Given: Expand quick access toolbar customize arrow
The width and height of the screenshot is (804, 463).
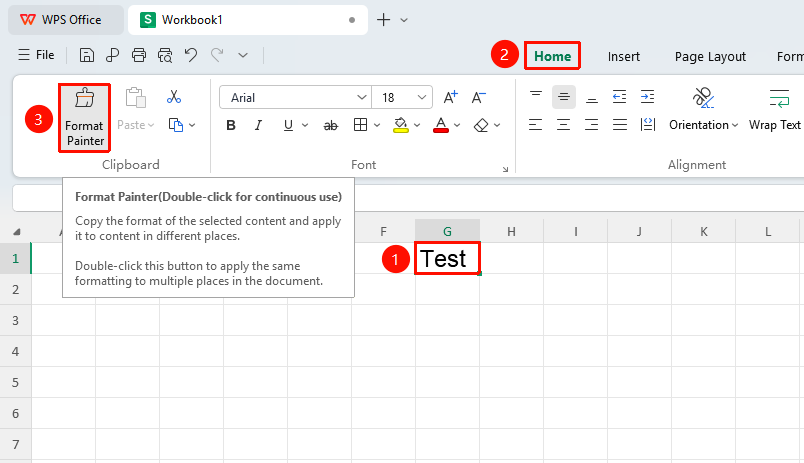Looking at the screenshot, I should tap(243, 55).
